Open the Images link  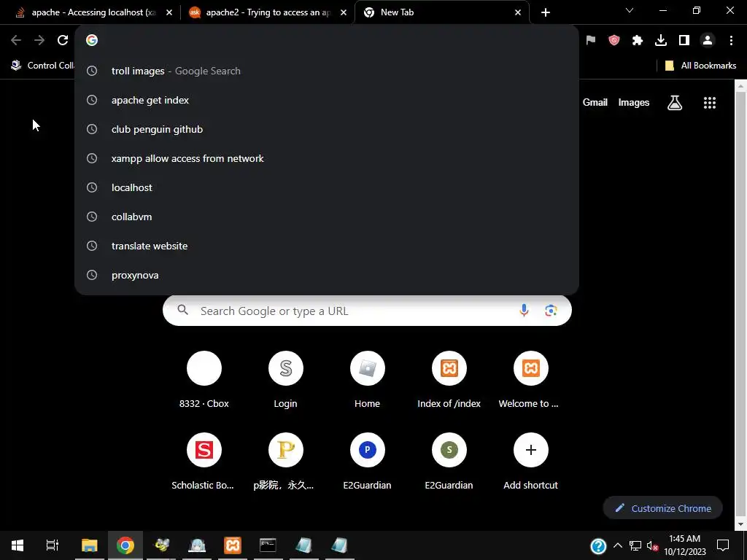[x=634, y=102]
